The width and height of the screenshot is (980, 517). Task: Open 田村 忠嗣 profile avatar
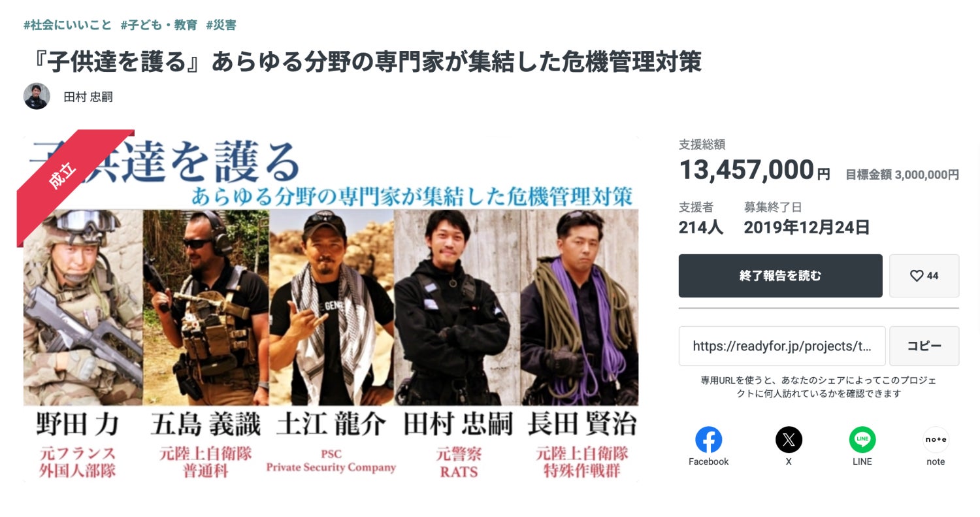point(37,96)
